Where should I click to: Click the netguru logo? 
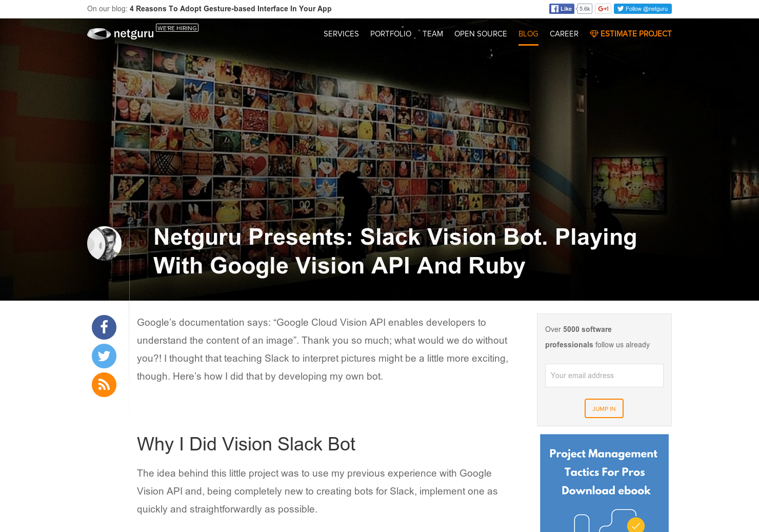point(120,34)
